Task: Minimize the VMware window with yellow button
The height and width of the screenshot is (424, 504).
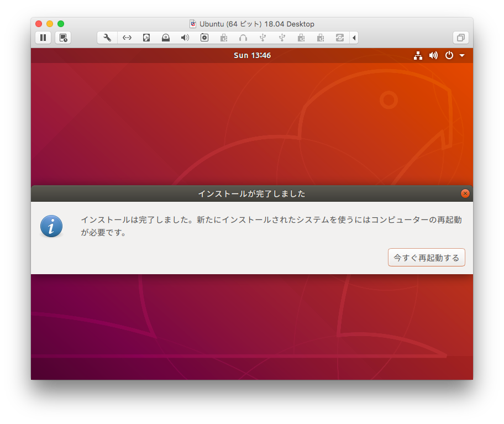Action: (x=50, y=24)
